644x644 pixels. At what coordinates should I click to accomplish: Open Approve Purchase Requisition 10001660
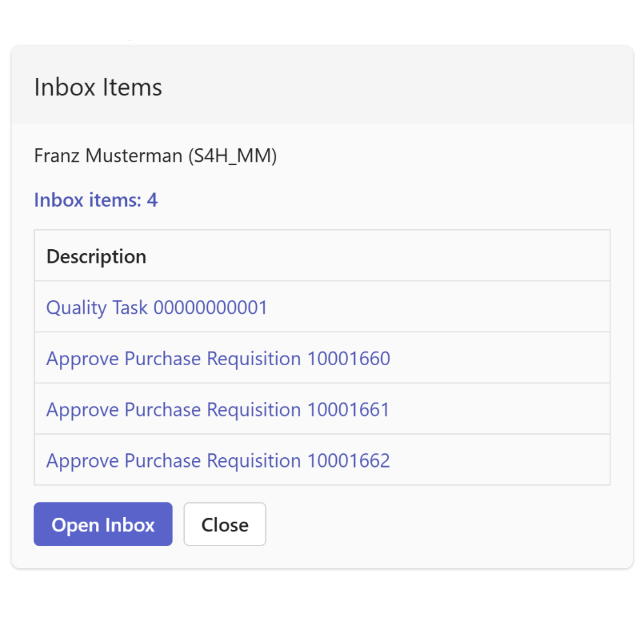tap(218, 359)
